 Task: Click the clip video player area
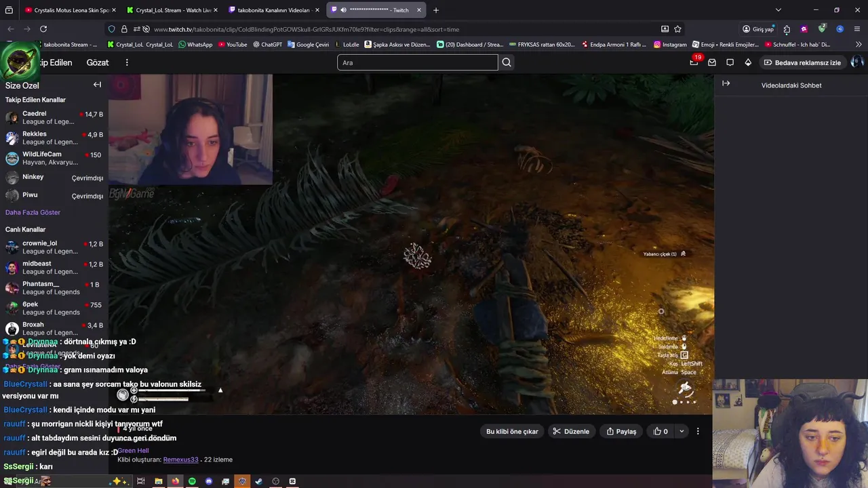tap(411, 244)
